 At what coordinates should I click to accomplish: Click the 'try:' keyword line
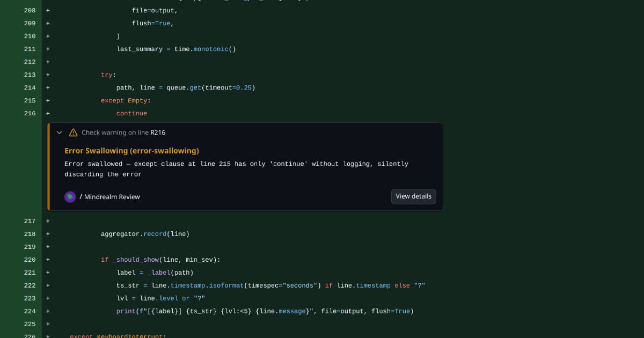[x=108, y=75]
